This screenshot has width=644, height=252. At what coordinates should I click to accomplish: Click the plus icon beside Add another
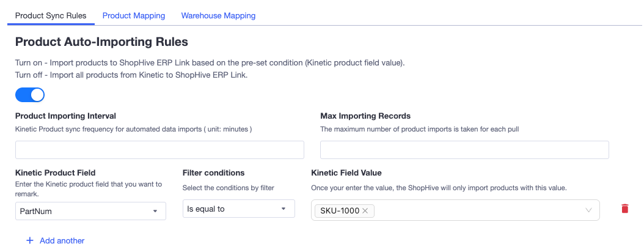tap(29, 240)
